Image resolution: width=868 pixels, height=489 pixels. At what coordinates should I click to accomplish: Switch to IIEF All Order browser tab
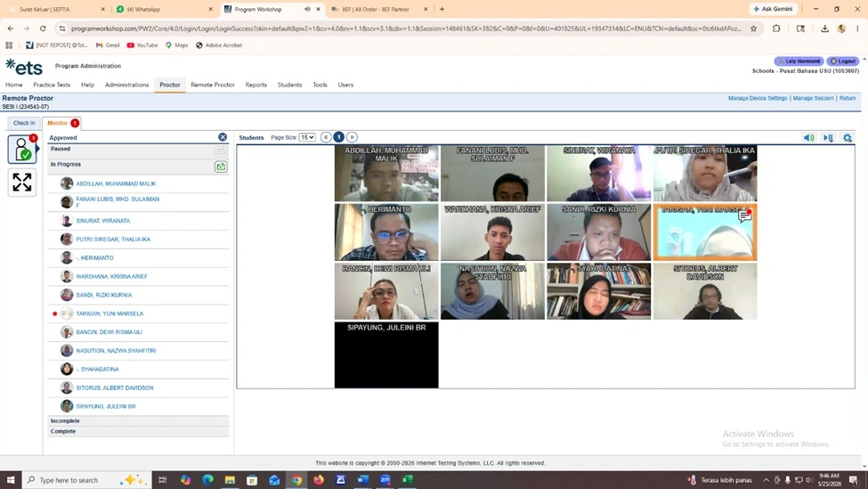(379, 10)
